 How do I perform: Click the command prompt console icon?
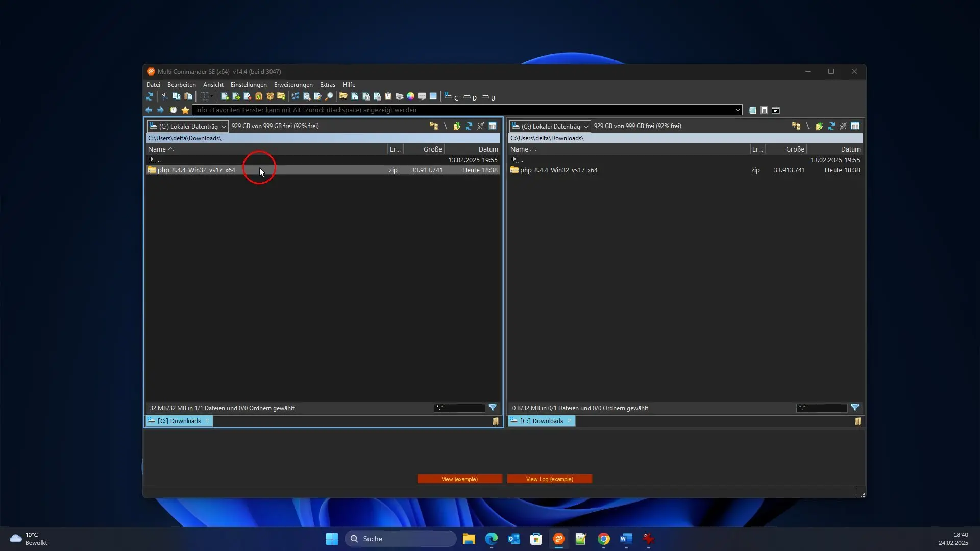pos(776,110)
